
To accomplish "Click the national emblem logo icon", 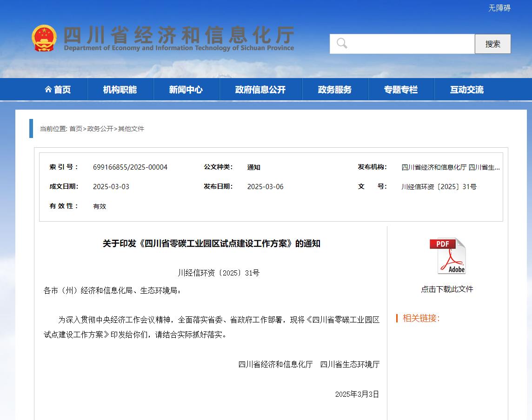I will point(44,38).
